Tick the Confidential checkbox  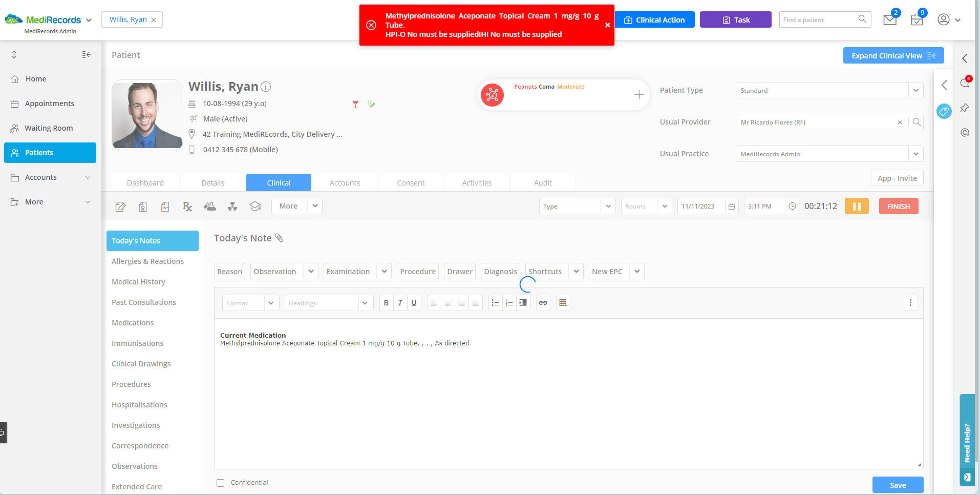(x=221, y=483)
